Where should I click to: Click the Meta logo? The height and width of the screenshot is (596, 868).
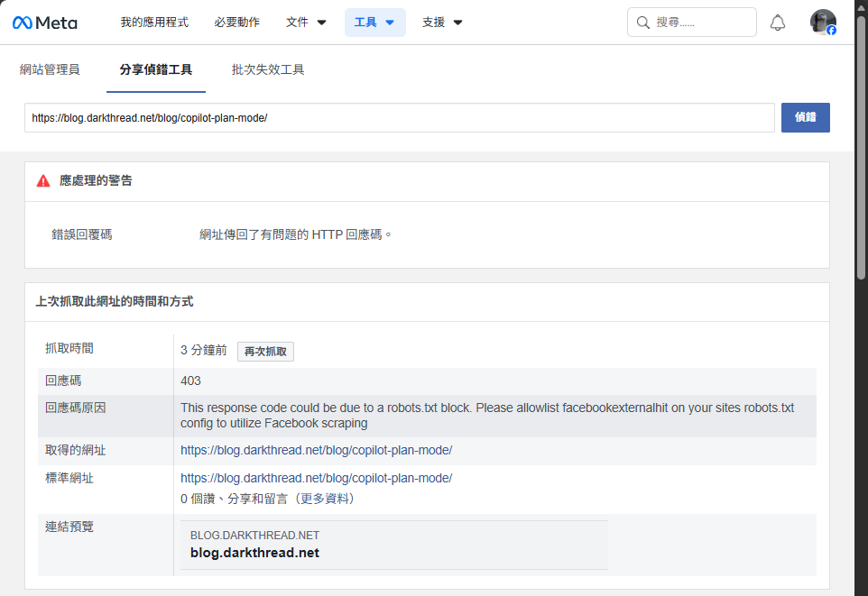point(44,23)
